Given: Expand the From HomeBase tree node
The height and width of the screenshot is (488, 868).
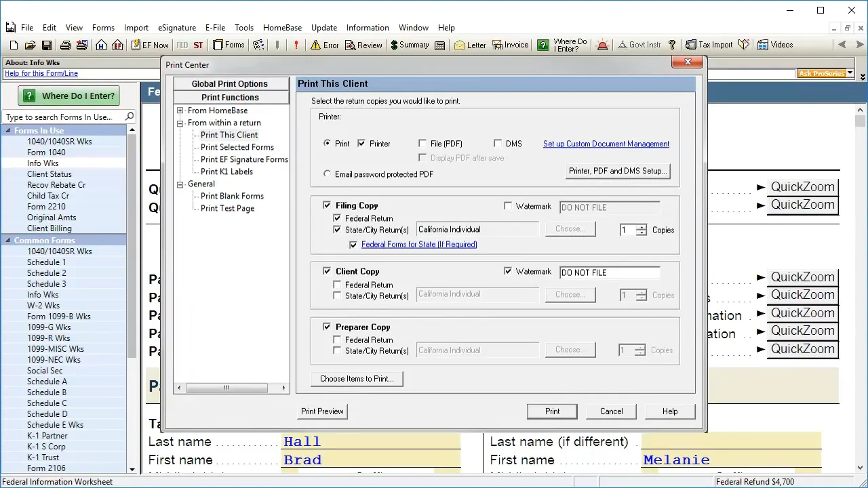Looking at the screenshot, I should click(180, 110).
